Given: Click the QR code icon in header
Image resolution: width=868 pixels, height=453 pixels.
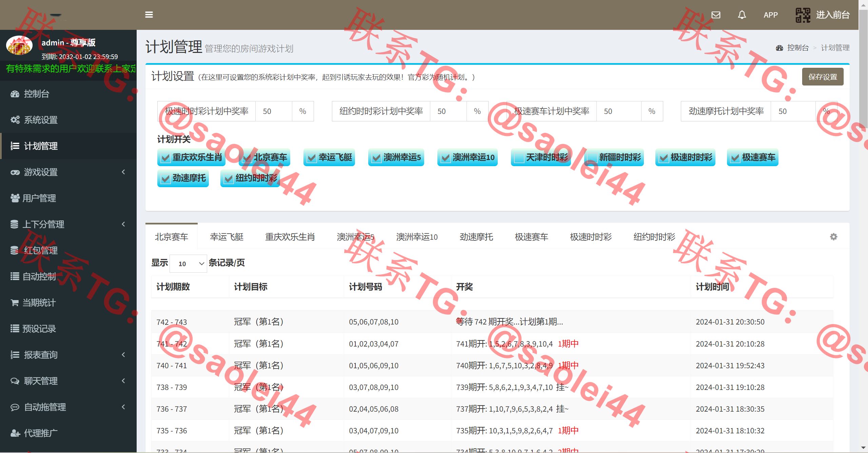Looking at the screenshot, I should click(803, 15).
